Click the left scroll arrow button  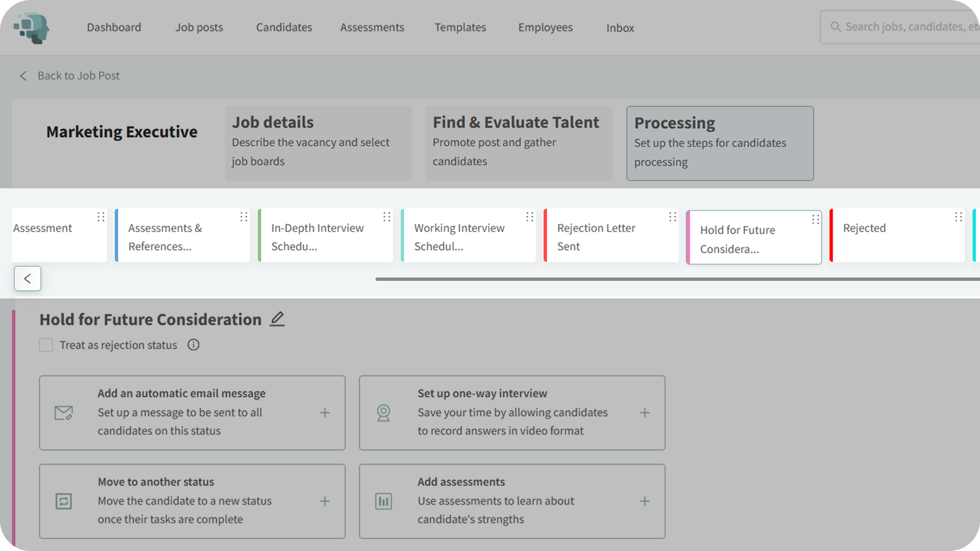(28, 279)
